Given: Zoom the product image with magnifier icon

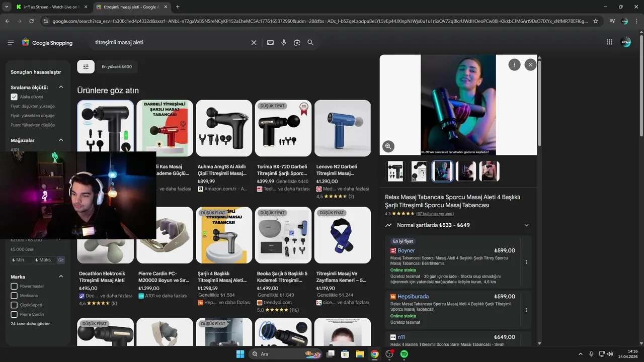Looking at the screenshot, I should coord(388,146).
